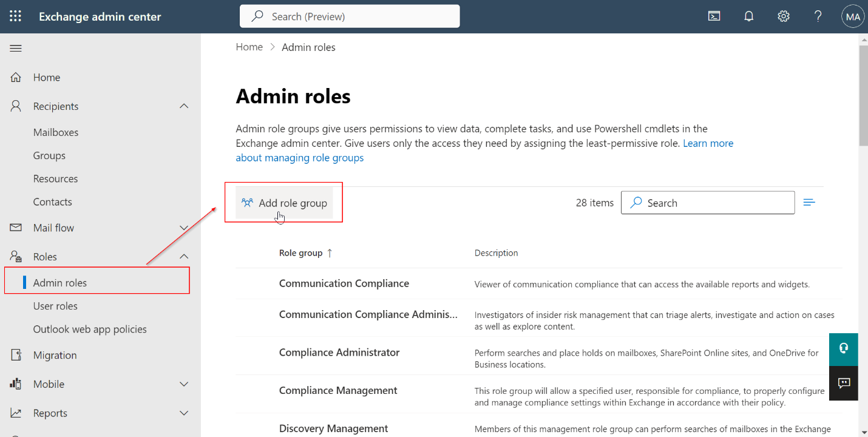Viewport: 868px width, 437px height.
Task: Collapse the navigation pane with hamburger icon
Action: (16, 48)
